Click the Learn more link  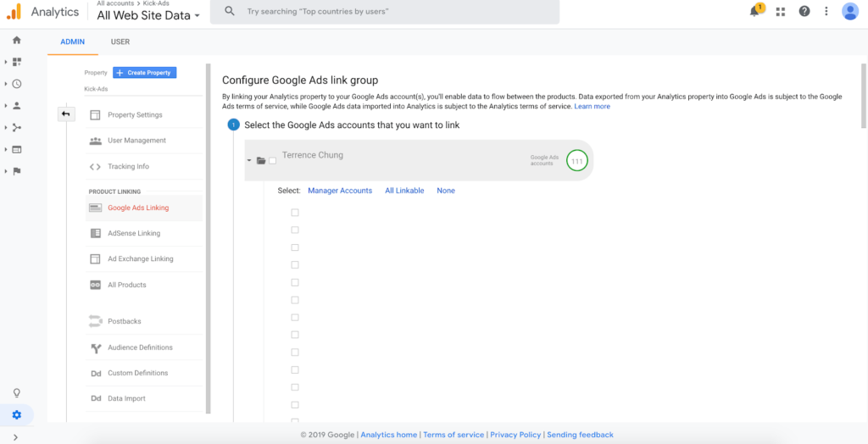592,106
